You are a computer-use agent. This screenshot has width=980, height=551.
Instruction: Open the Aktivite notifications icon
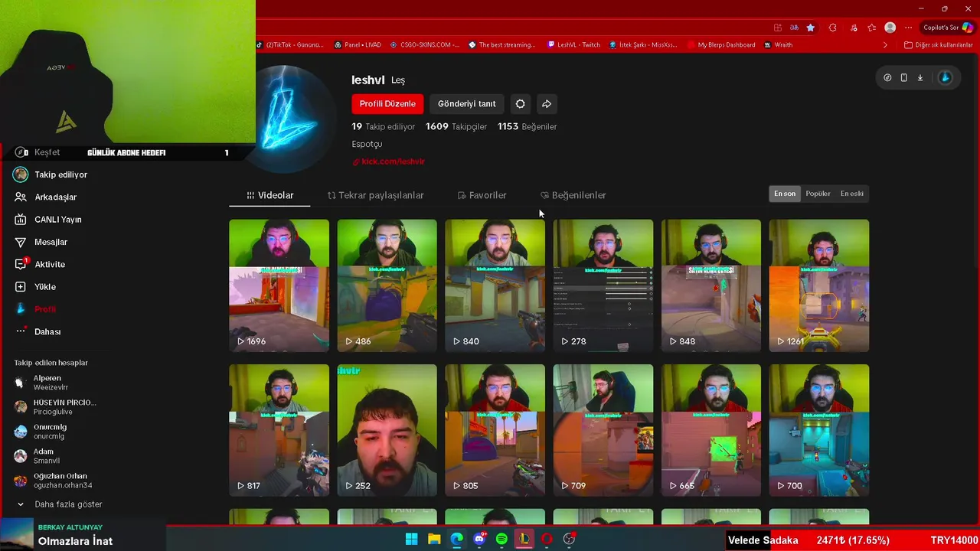click(21, 264)
